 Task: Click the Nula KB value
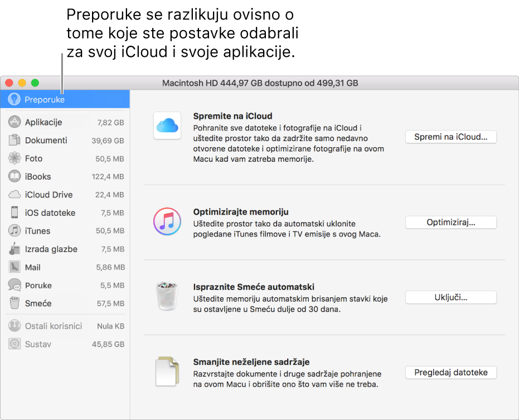(x=110, y=326)
